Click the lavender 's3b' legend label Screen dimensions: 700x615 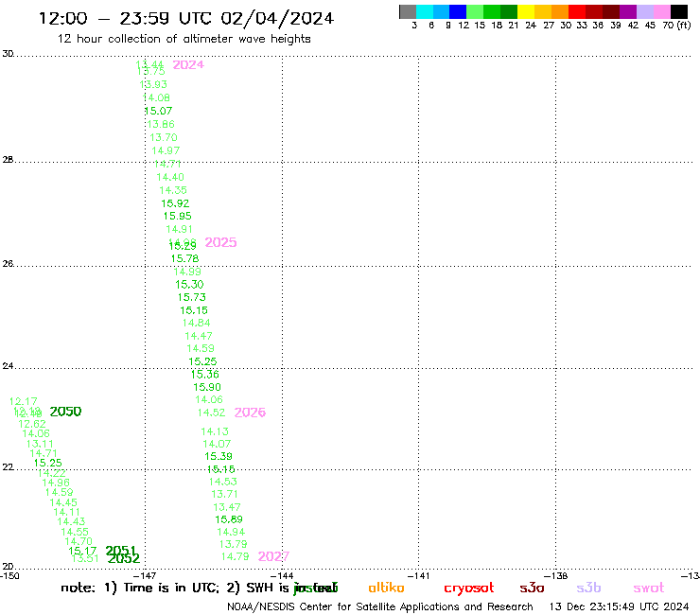coord(588,588)
